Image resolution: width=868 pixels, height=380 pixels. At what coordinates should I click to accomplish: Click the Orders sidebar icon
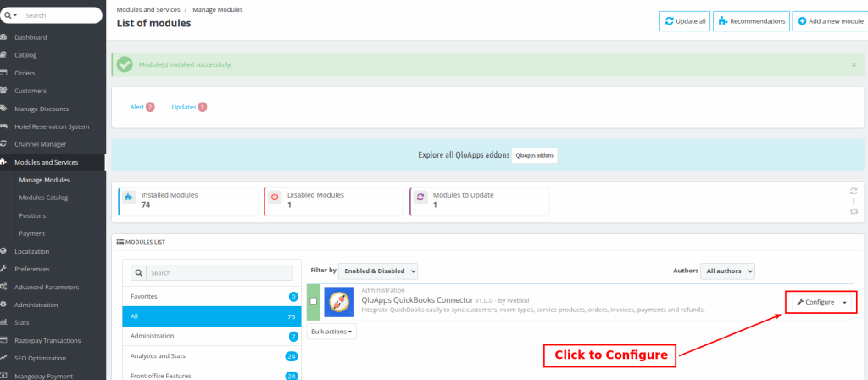pos(3,73)
